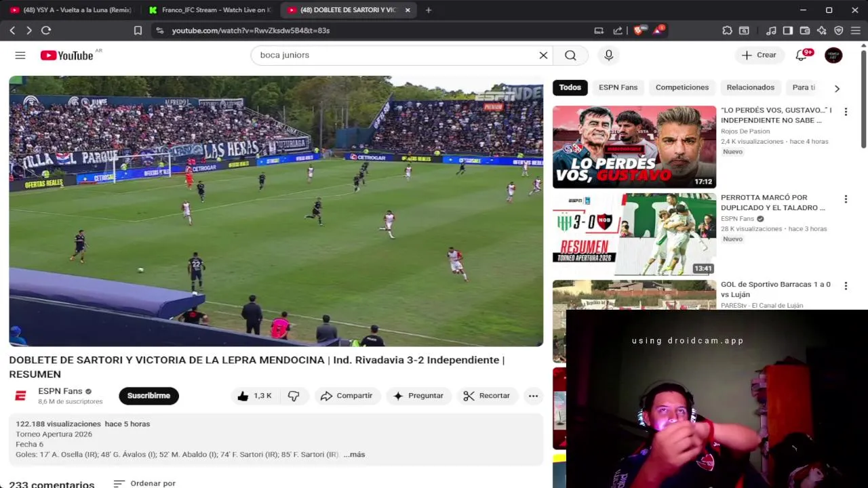Open options for PERROTTA MARCÓ video
This screenshot has width=868, height=488.
(846, 199)
